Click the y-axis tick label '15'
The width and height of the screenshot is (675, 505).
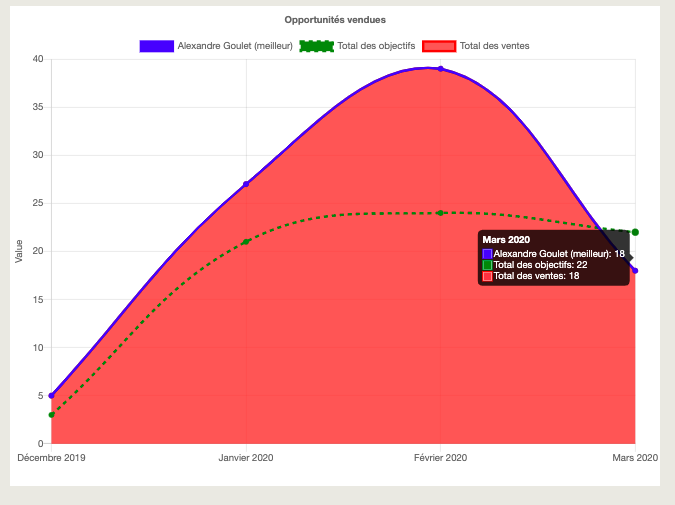point(38,299)
